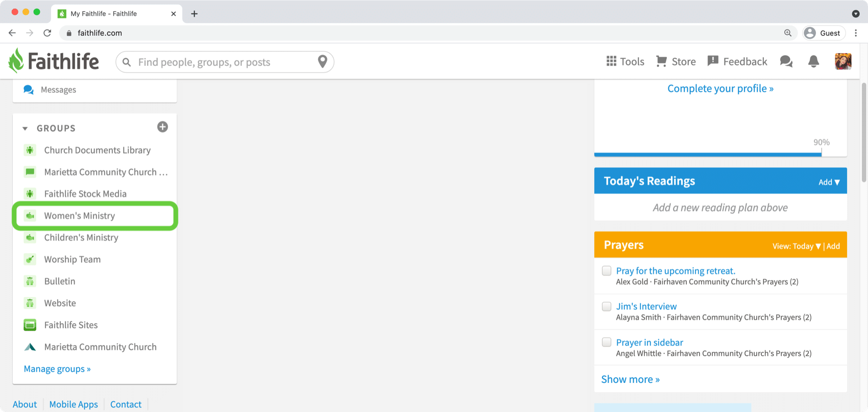Open the Tools grid icon
Screen dimensions: 868x412
click(611, 61)
